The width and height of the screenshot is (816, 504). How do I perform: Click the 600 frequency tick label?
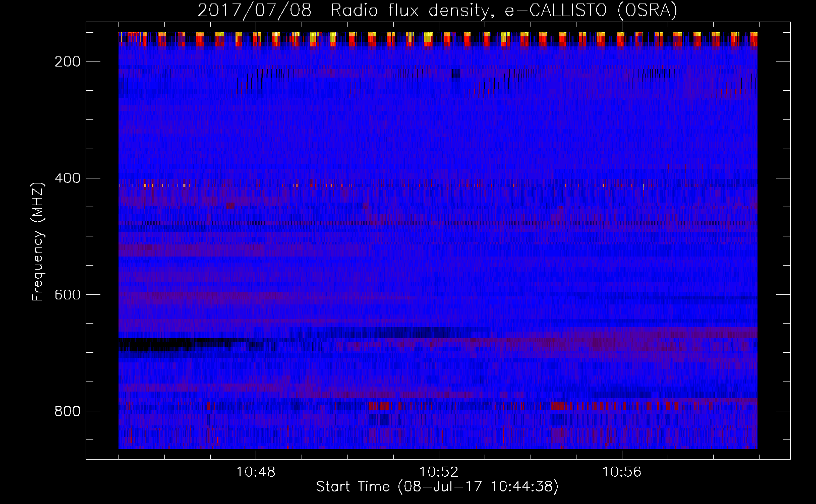click(x=68, y=295)
